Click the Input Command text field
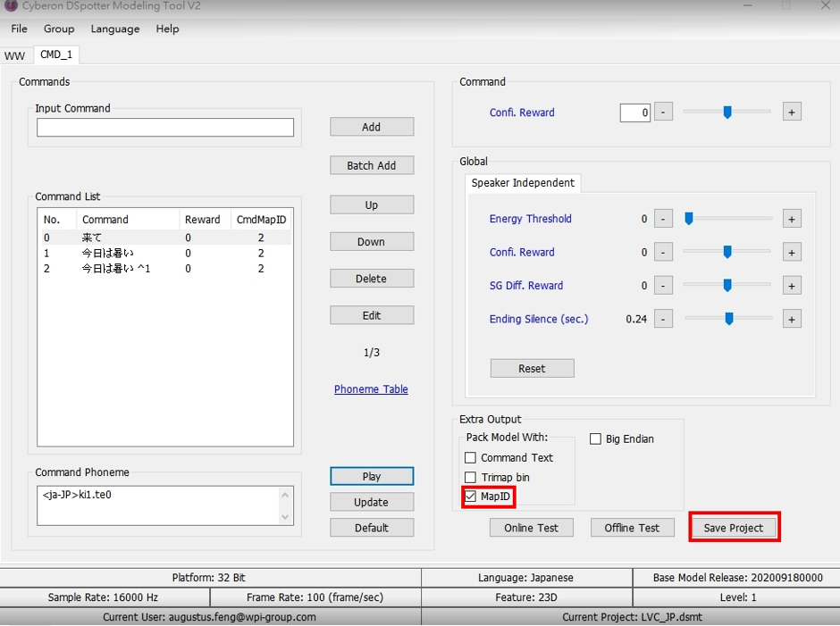Image resolution: width=840 pixels, height=626 pixels. [x=164, y=128]
